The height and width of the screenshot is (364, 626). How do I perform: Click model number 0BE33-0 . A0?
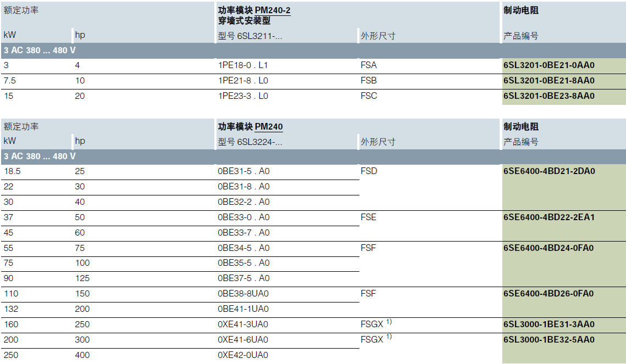click(243, 217)
